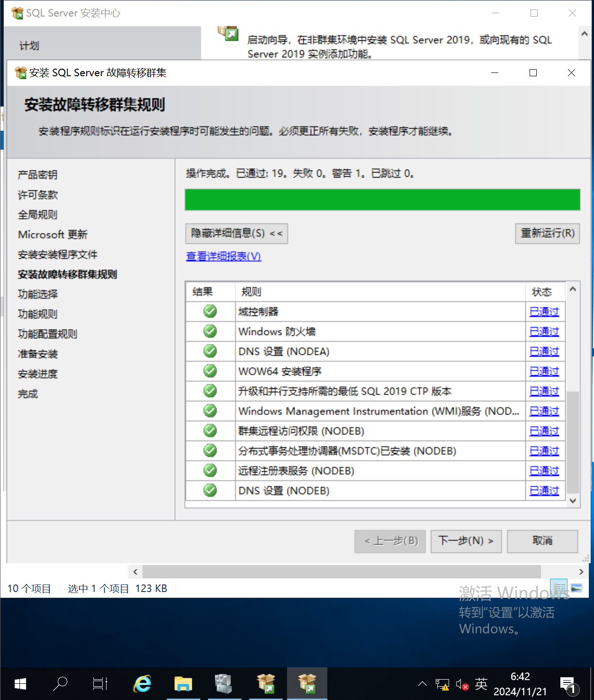Screen dimensions: 594x700
Task: Open File Explorer from taskbar
Action: pos(183,683)
